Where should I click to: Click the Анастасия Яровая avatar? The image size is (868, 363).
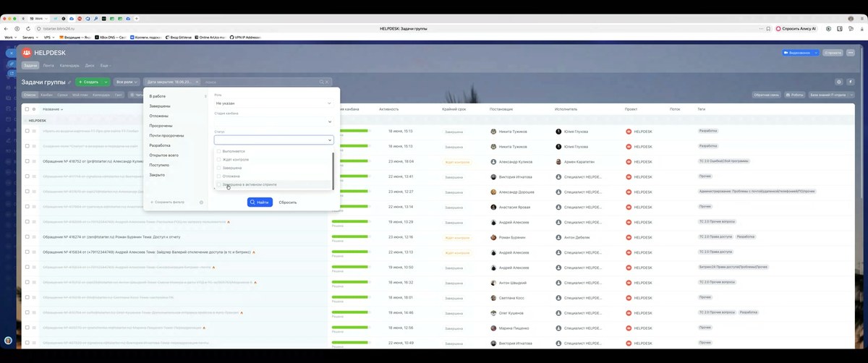(x=493, y=207)
